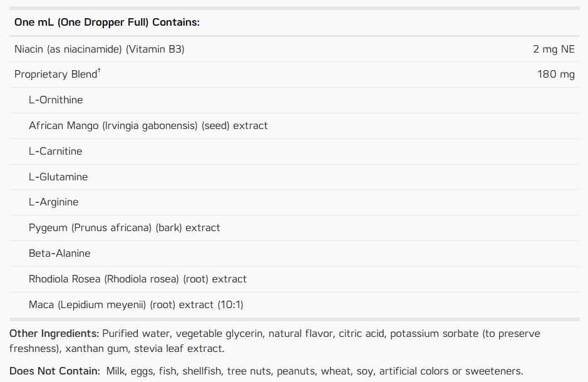The image size is (588, 382).
Task: Select the Proprietary Blend label
Action: tap(56, 75)
